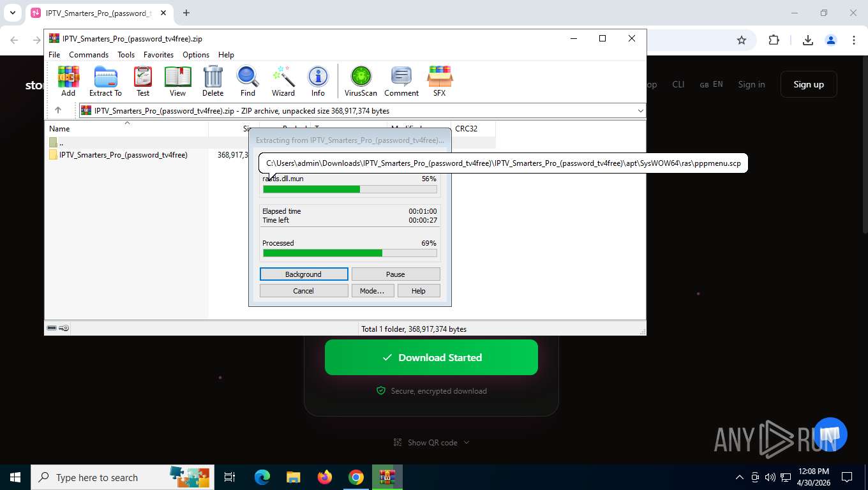Open Chrome profile avatar icon
The image size is (868, 490).
click(x=830, y=40)
